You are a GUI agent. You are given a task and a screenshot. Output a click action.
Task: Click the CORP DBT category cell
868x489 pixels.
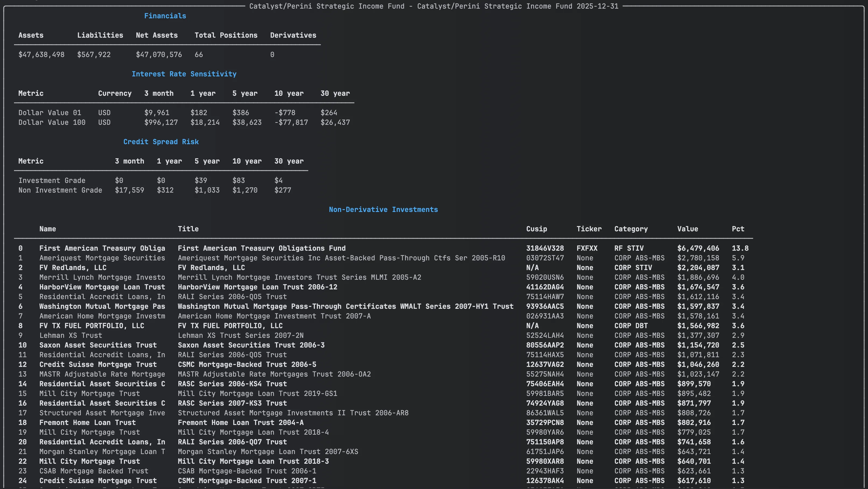pos(631,326)
